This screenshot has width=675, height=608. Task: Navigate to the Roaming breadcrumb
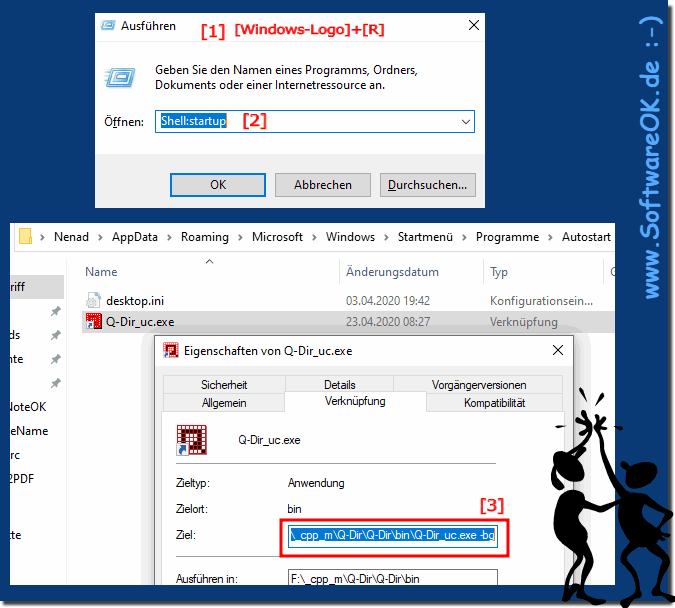point(204,237)
